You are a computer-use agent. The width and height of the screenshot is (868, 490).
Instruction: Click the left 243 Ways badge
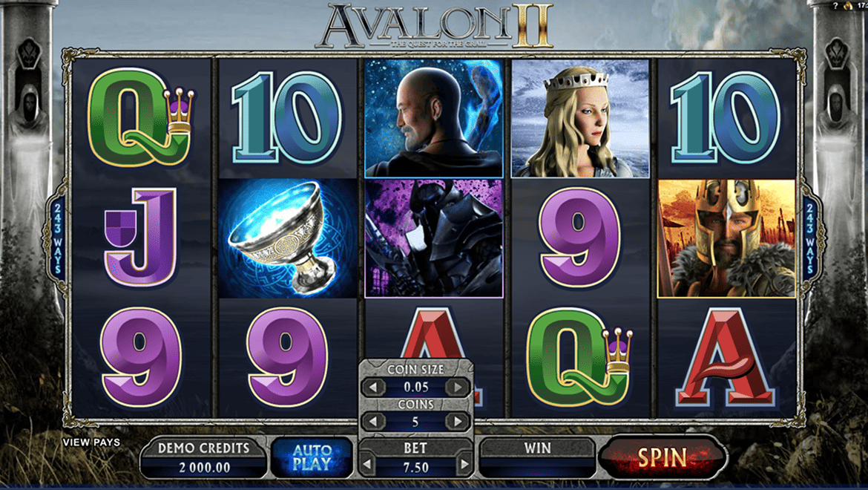(57, 238)
